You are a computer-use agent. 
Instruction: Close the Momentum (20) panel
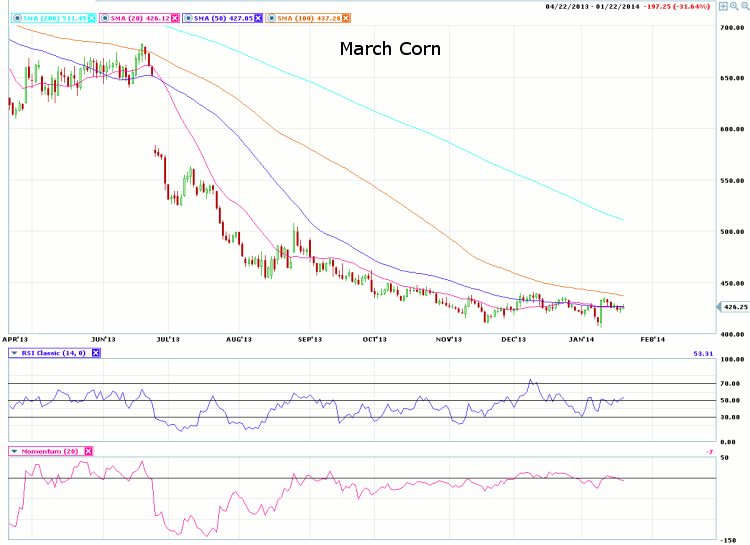(88, 452)
